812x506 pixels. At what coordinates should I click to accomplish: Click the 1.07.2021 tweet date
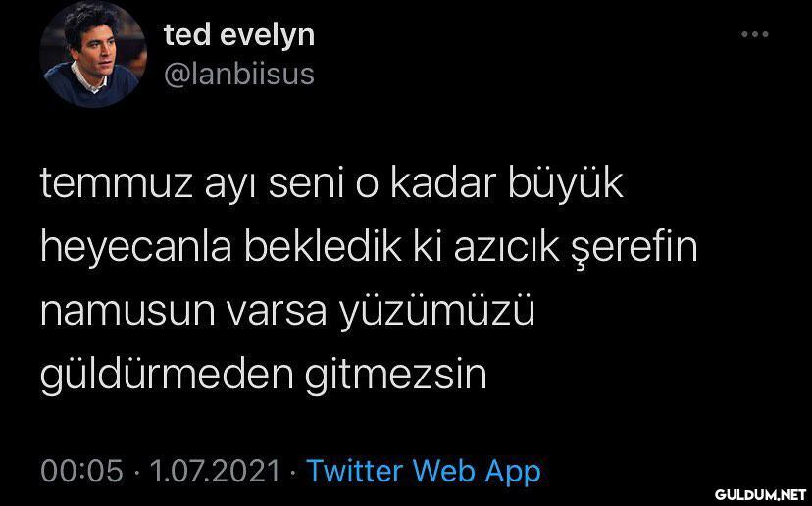[215, 472]
